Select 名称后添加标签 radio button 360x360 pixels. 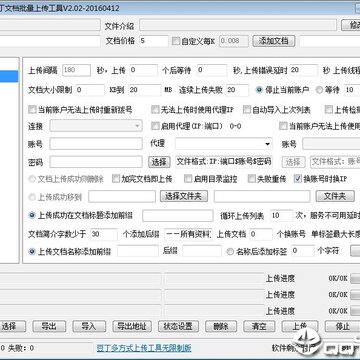[230, 252]
